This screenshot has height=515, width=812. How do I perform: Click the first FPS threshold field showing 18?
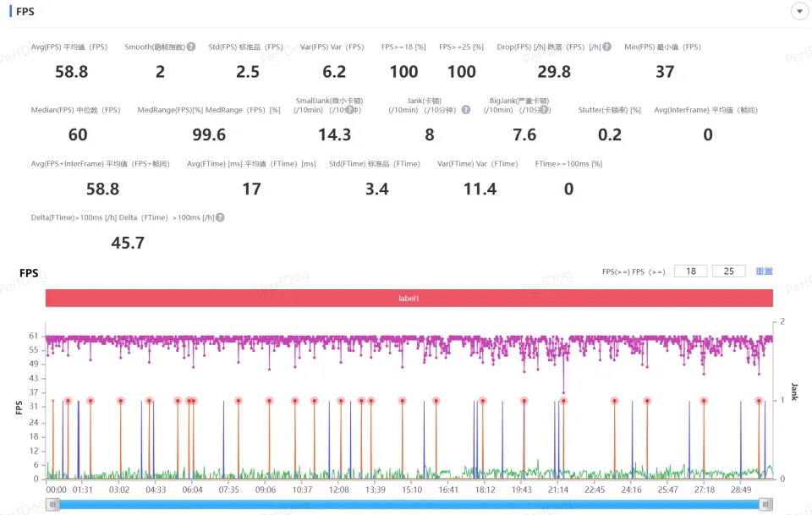click(x=691, y=271)
